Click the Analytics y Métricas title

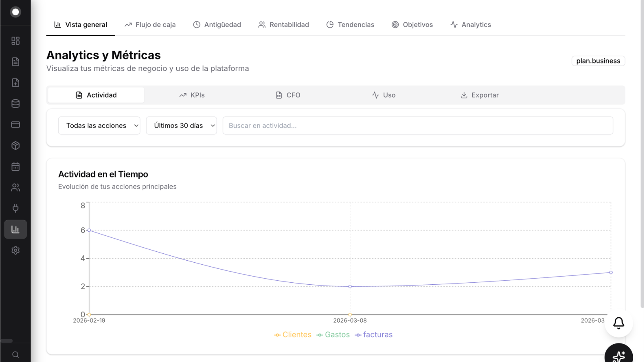[103, 55]
